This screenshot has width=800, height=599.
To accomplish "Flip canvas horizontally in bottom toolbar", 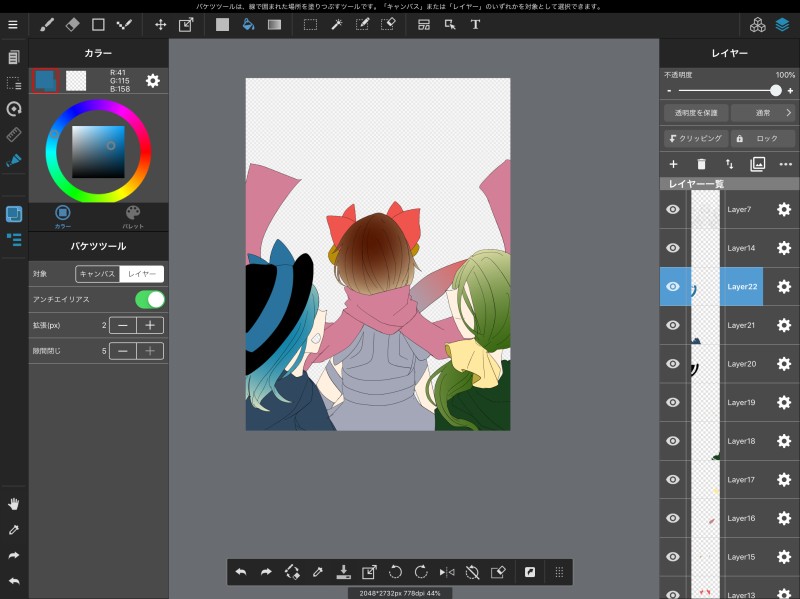I will coord(447,572).
